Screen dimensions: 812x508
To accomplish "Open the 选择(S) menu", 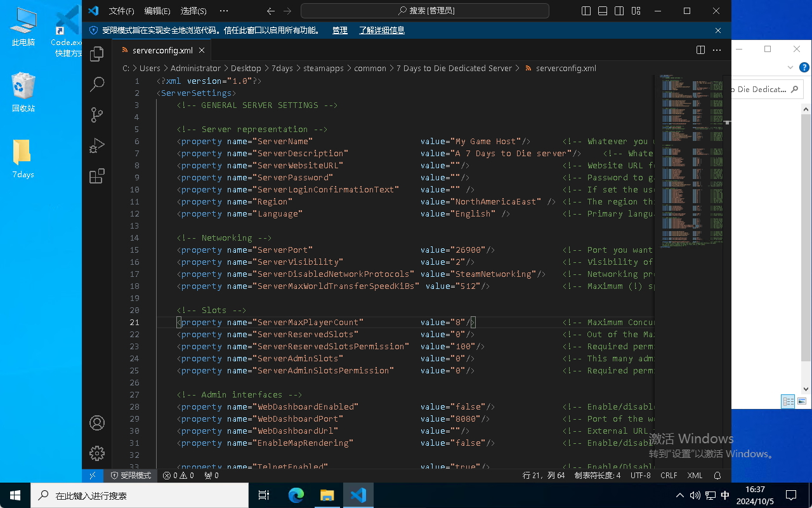I will point(193,11).
